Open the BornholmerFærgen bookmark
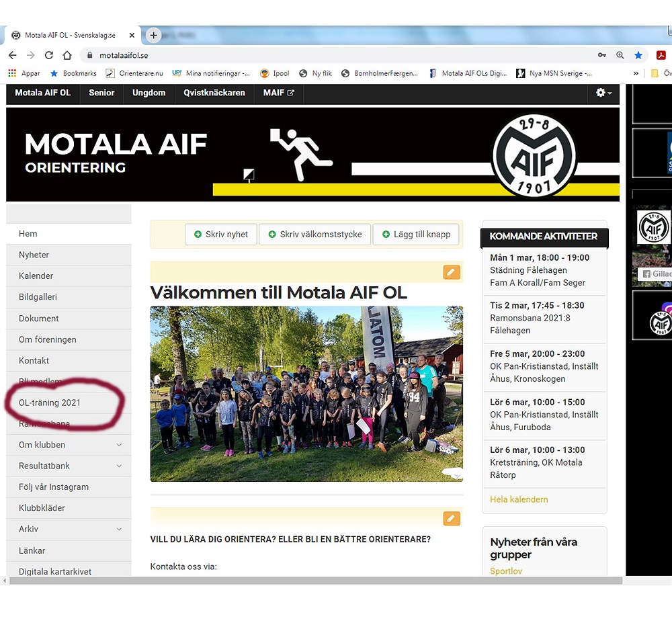 [380, 73]
